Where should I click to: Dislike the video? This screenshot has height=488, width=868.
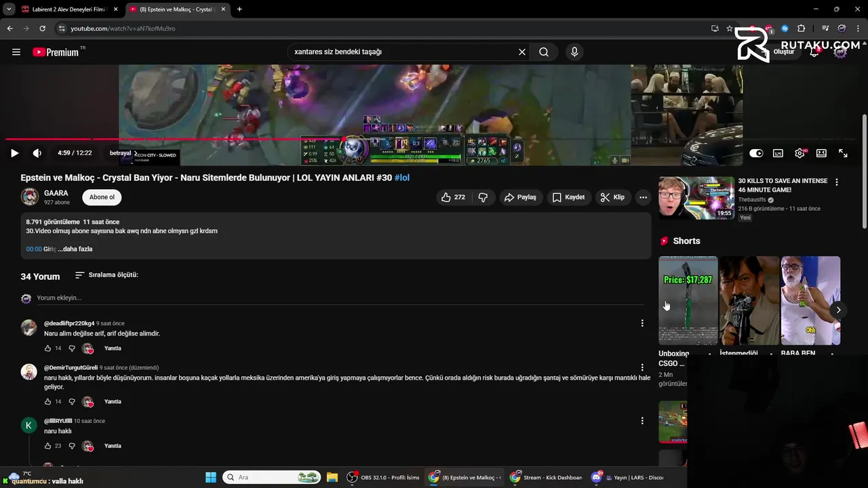tap(483, 197)
